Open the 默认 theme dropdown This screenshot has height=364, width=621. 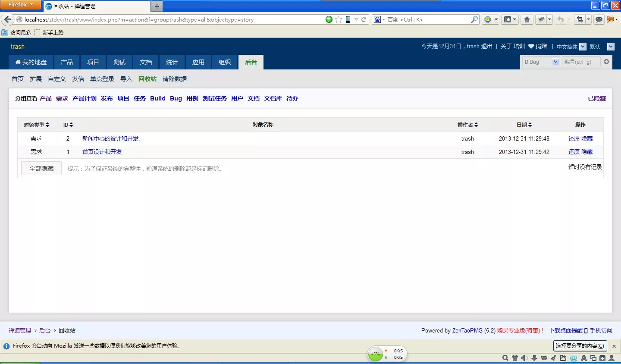(611, 47)
